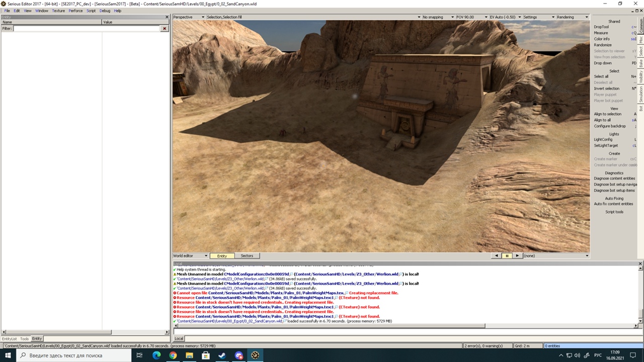The width and height of the screenshot is (644, 362).
Task: Pause the simulation playback
Action: tap(507, 256)
